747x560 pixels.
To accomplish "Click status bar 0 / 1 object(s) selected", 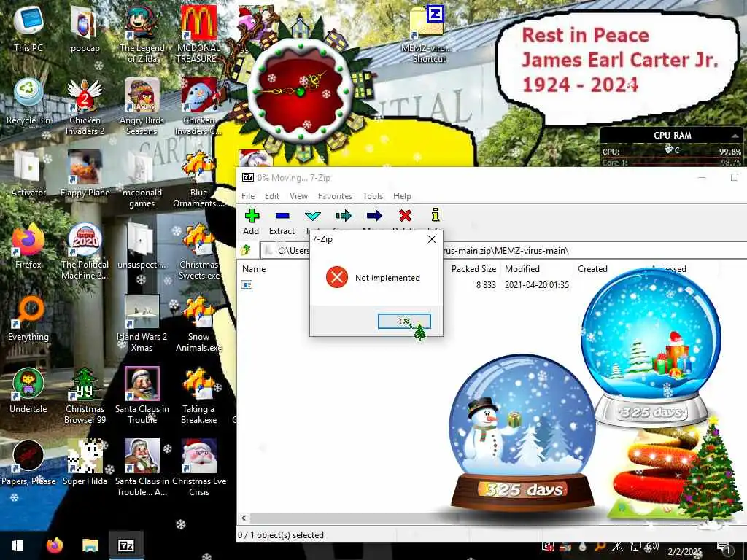I will (281, 535).
